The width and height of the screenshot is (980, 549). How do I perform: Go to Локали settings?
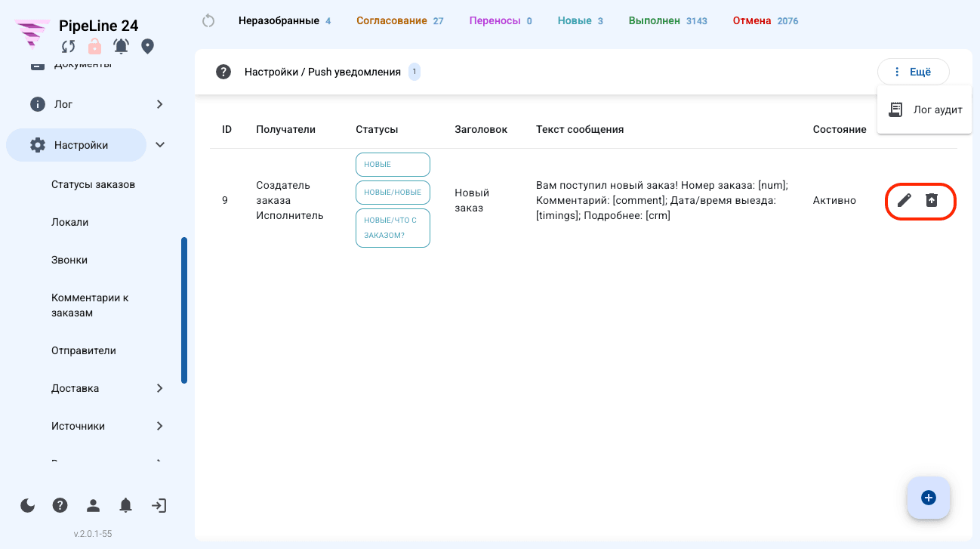click(x=70, y=222)
